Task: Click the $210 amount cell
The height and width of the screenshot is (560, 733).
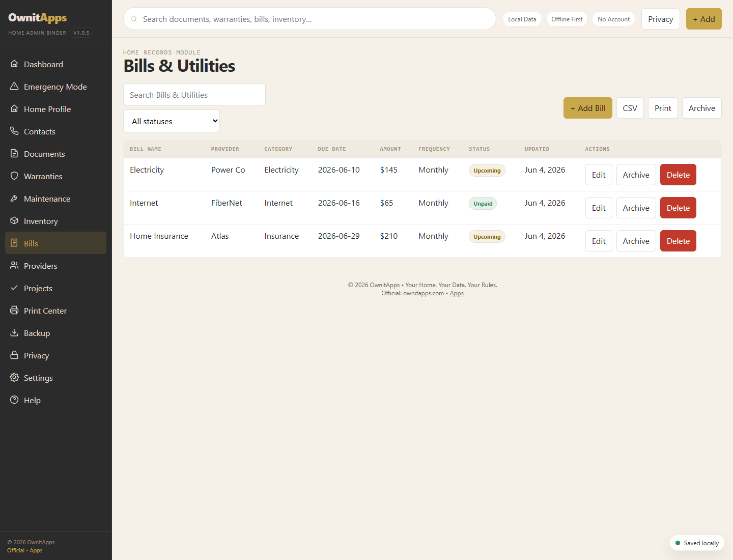Action: pos(389,236)
